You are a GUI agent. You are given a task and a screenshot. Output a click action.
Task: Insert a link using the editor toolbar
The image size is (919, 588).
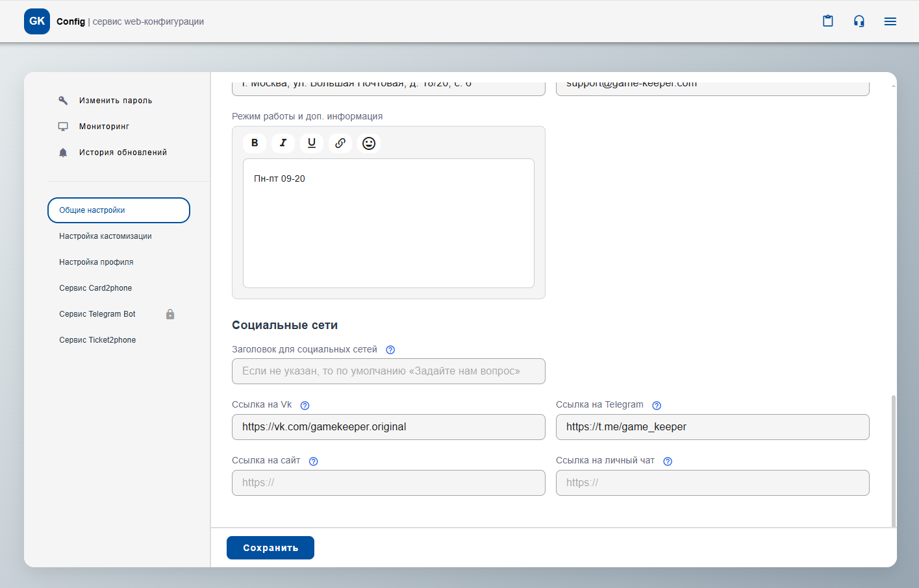pyautogui.click(x=340, y=143)
